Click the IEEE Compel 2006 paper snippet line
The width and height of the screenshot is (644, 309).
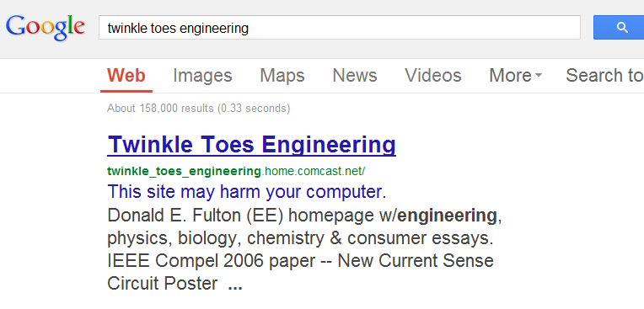[300, 261]
